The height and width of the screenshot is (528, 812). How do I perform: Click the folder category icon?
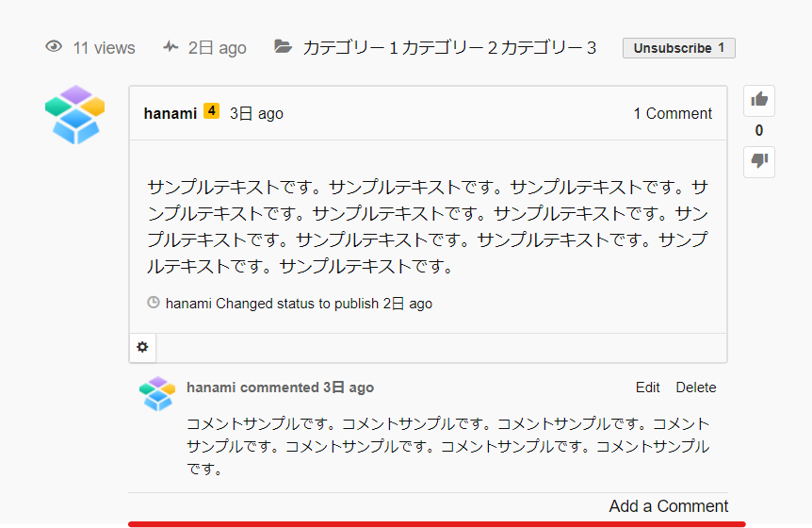[283, 47]
